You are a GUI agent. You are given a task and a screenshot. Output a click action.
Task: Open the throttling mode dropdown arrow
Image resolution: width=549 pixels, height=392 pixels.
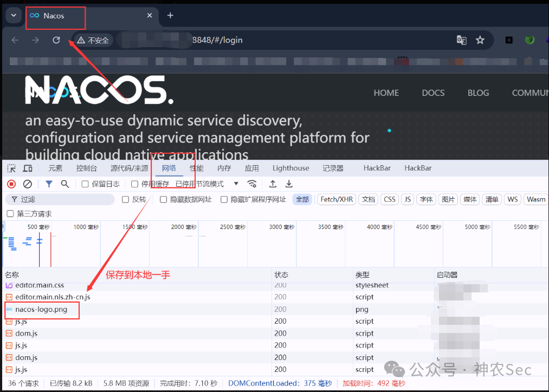pos(236,184)
